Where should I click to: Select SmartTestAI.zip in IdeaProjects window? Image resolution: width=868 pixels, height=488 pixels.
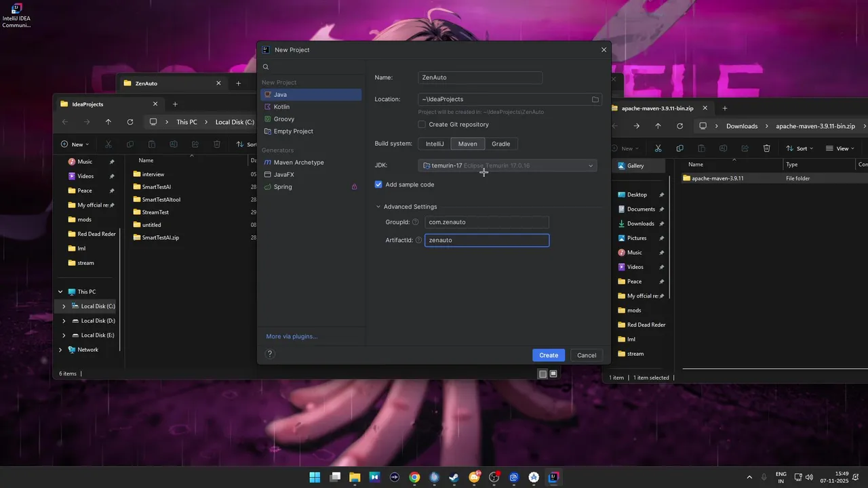[x=161, y=238]
